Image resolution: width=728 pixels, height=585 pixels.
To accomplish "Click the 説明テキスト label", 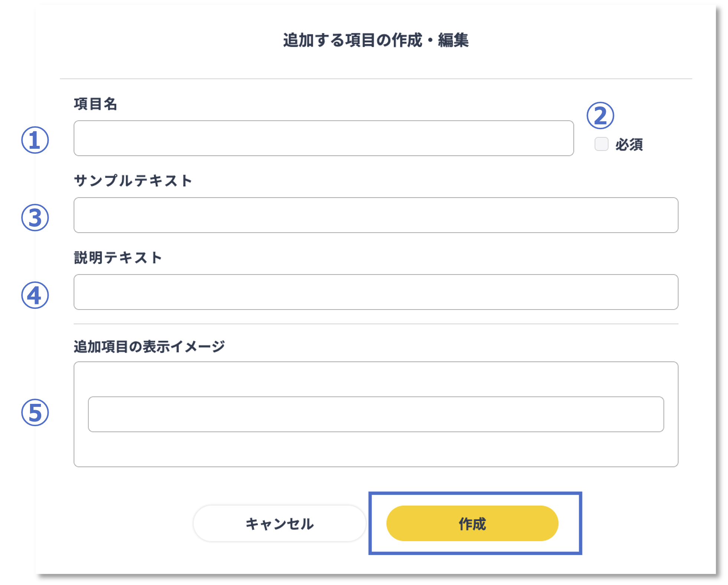I will pyautogui.click(x=118, y=258).
